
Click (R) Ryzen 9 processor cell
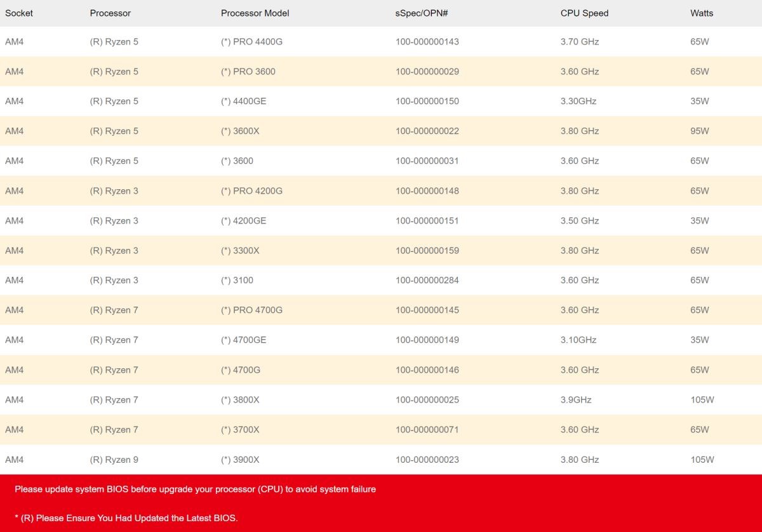(114, 460)
